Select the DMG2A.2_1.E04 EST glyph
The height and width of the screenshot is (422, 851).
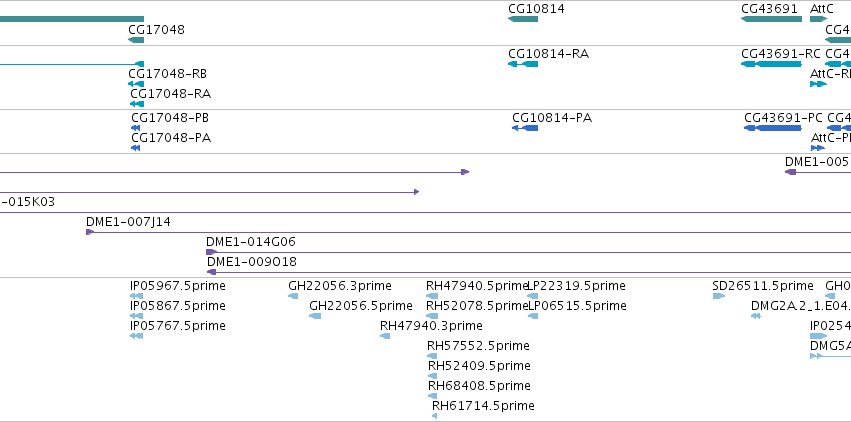point(756,316)
